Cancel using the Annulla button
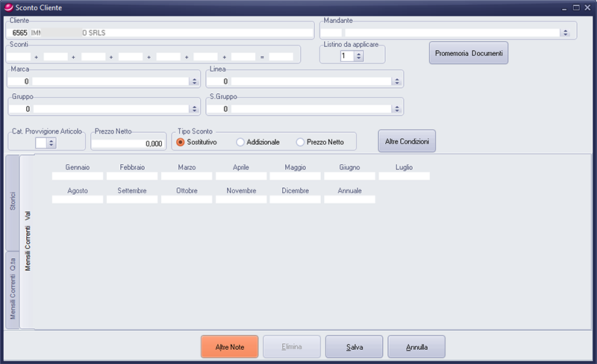This screenshot has width=597, height=364. coord(416,347)
